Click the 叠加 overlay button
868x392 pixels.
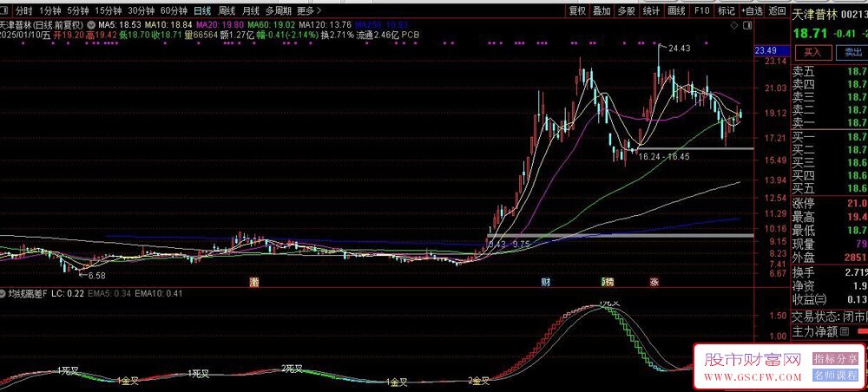[x=602, y=10]
